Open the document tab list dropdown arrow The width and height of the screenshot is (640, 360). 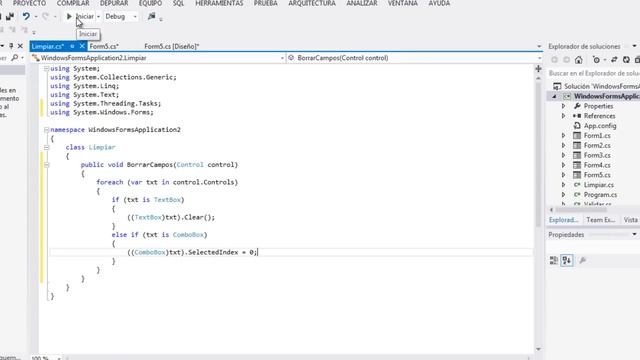539,47
